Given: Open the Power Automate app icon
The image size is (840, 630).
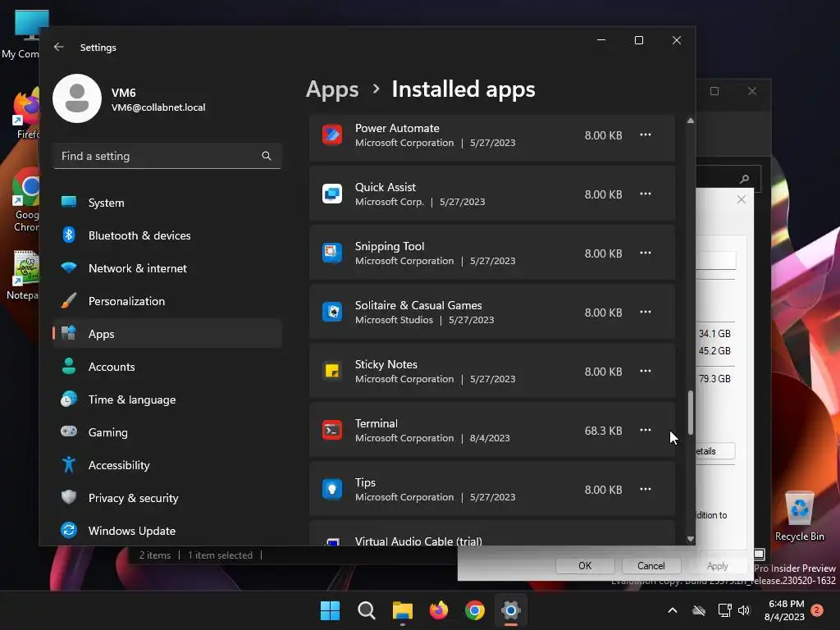Looking at the screenshot, I should pos(332,135).
